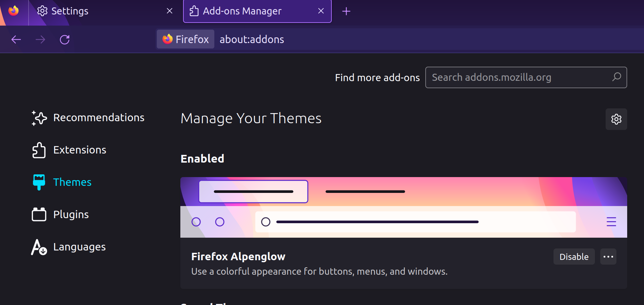Image resolution: width=644 pixels, height=305 pixels.
Task: Open Extensions category
Action: [x=69, y=150]
